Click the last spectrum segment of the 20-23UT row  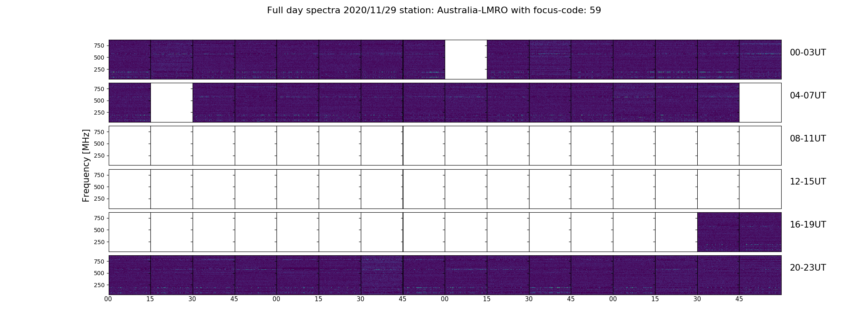(760, 275)
